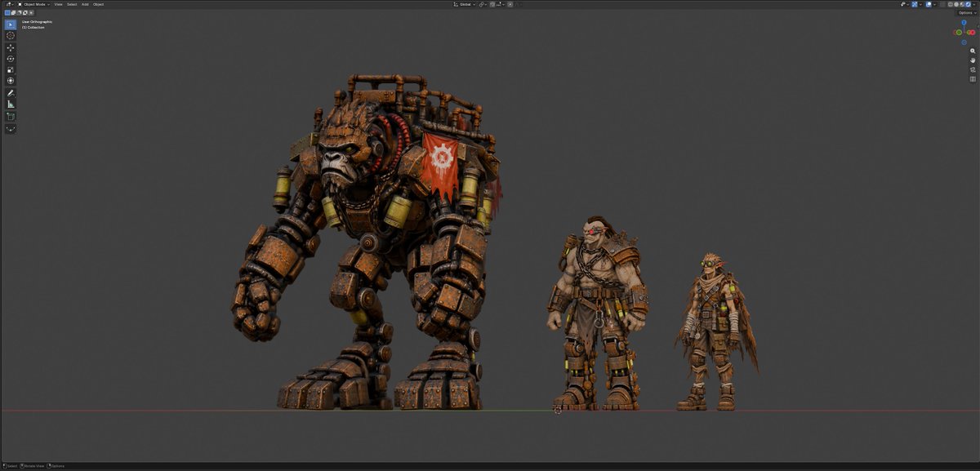The image size is (980, 471).
Task: Open object type visibility selector
Action: click(905, 5)
